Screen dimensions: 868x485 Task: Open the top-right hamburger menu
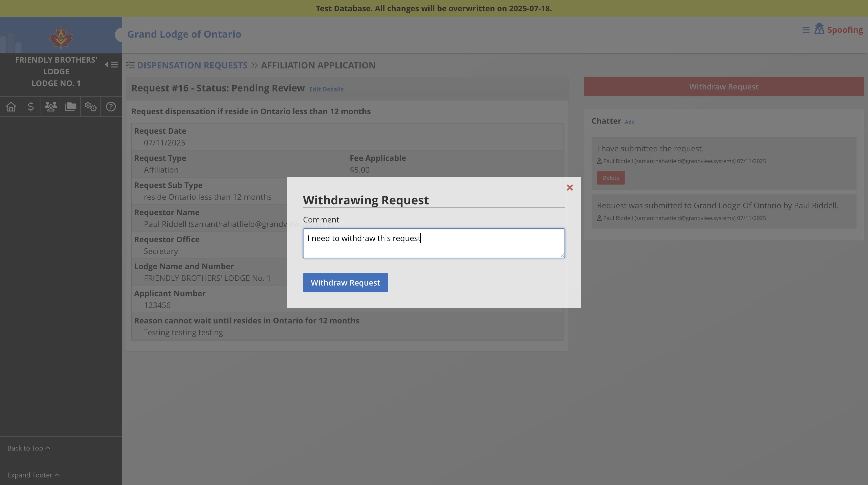(806, 30)
